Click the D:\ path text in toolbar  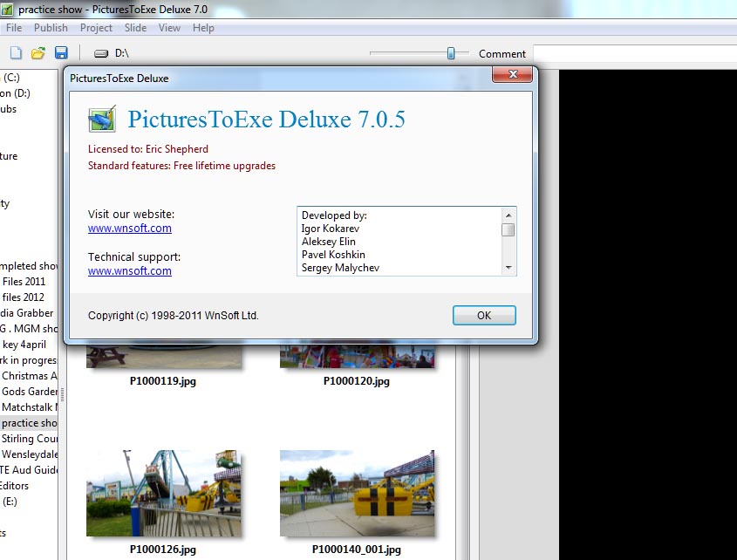[122, 53]
